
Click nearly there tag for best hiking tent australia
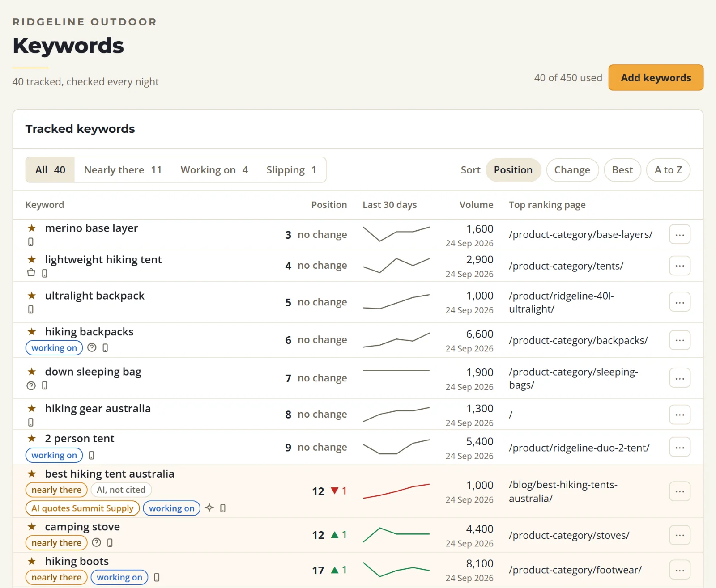[56, 490]
